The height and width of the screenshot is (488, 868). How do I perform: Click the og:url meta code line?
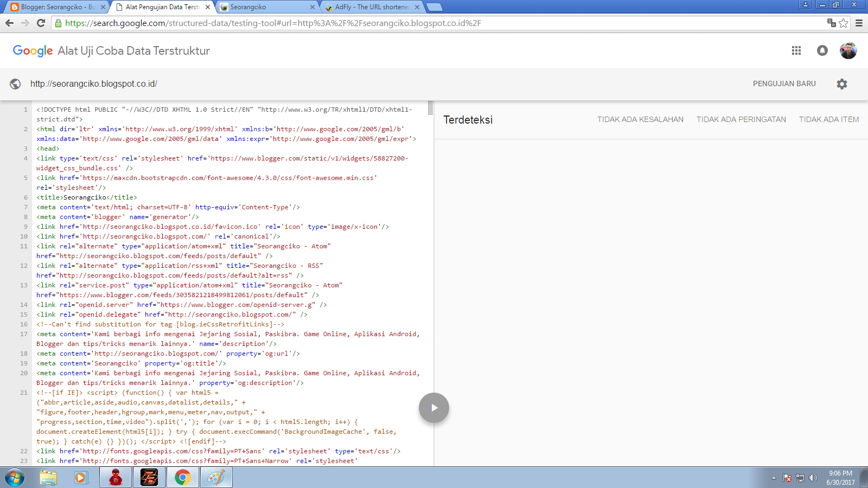[x=168, y=354]
